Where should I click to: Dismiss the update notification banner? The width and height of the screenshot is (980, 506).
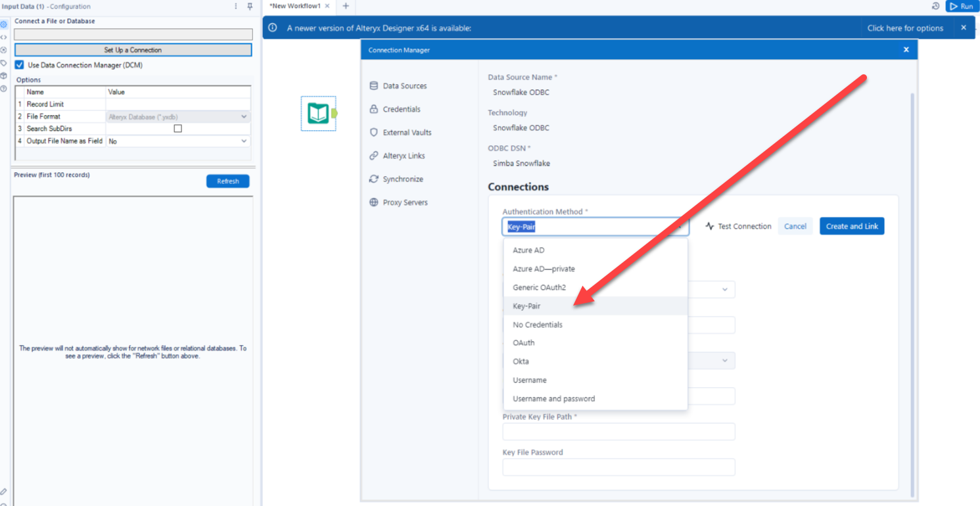click(964, 28)
